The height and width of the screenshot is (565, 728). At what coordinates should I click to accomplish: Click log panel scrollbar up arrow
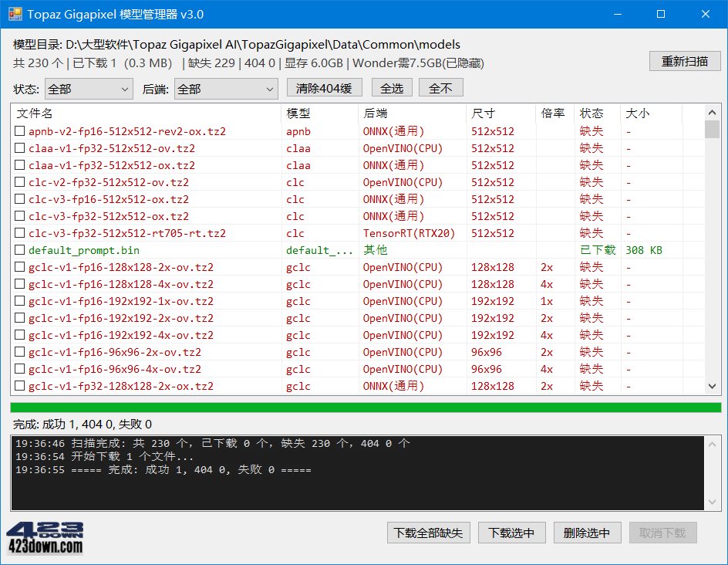pyautogui.click(x=713, y=444)
